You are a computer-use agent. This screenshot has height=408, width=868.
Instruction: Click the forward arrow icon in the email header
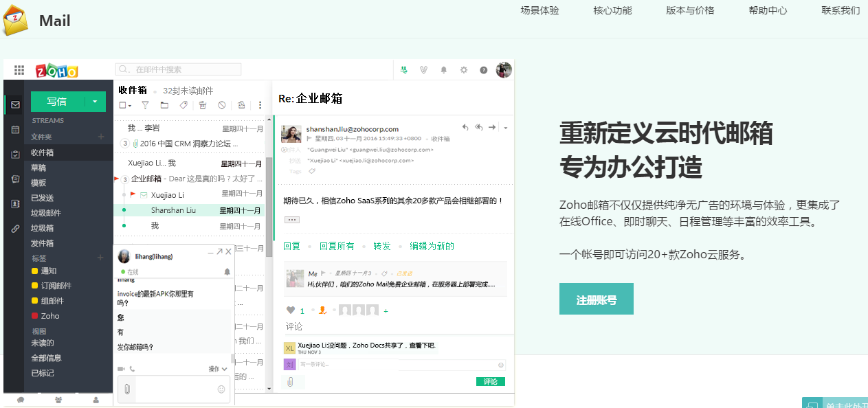tap(493, 127)
